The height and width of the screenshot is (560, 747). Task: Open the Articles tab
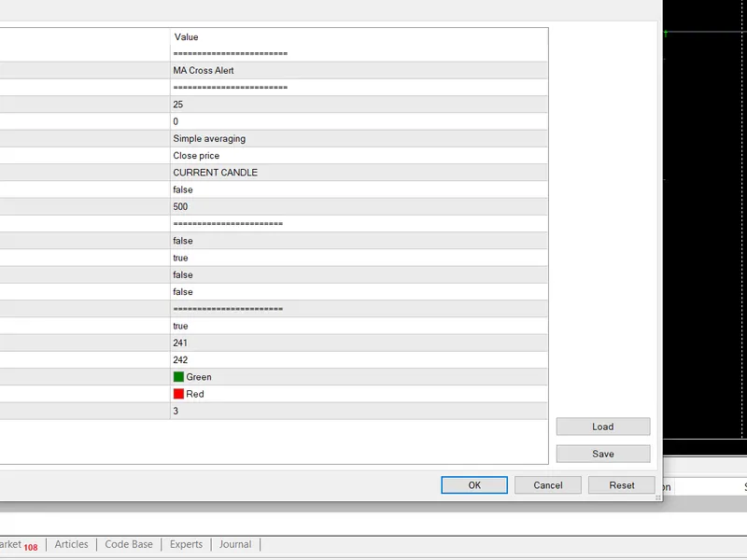pyautogui.click(x=72, y=544)
